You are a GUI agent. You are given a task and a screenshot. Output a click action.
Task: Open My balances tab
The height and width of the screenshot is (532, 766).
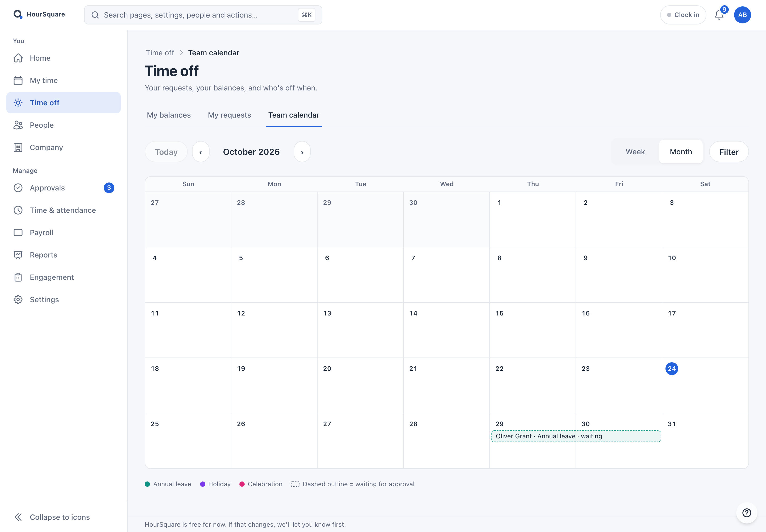[x=169, y=115]
